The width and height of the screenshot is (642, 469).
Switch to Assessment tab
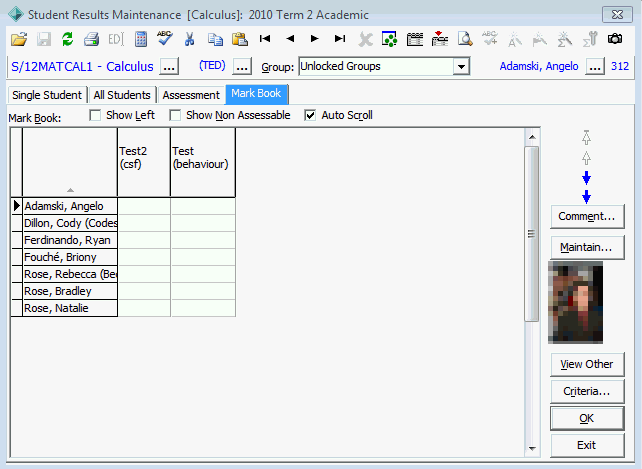(x=191, y=95)
